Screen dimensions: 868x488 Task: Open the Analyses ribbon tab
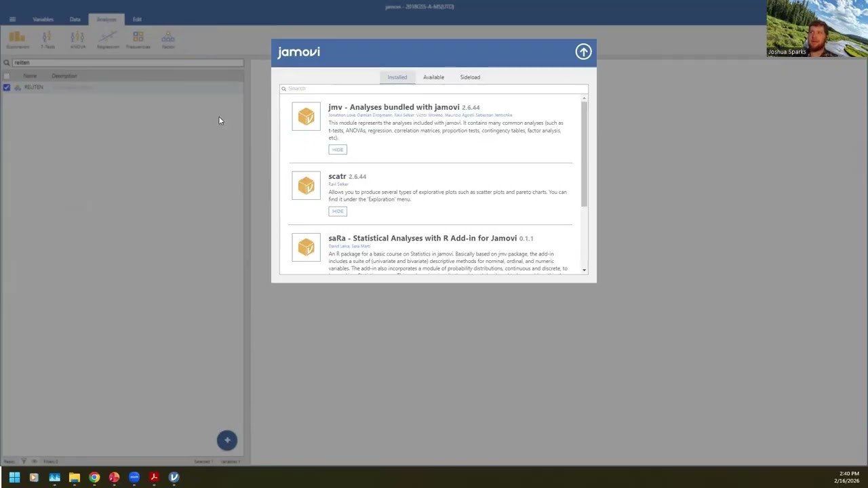[106, 19]
